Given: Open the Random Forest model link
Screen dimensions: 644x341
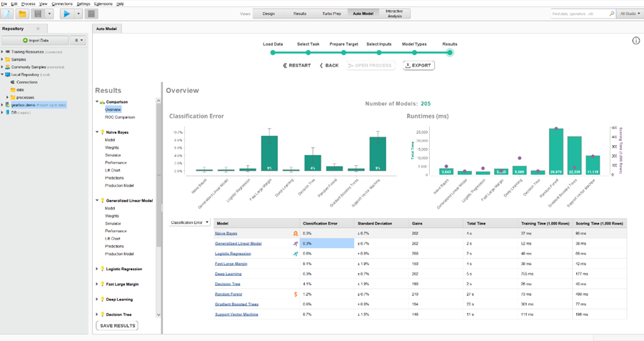Looking at the screenshot, I should click(x=228, y=294).
